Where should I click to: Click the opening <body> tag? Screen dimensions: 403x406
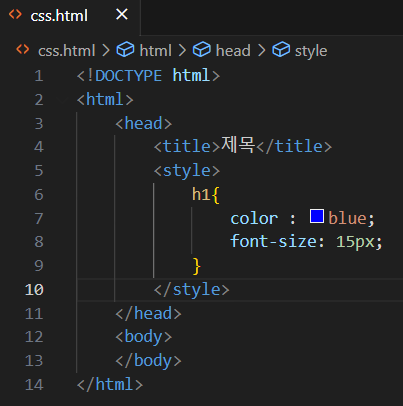[144, 337]
